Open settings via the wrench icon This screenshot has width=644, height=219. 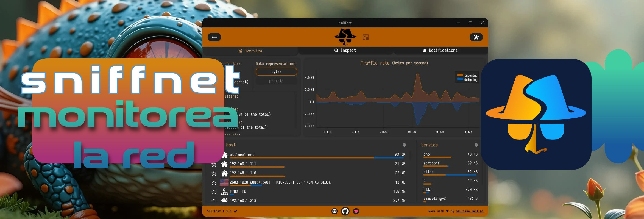(x=476, y=37)
